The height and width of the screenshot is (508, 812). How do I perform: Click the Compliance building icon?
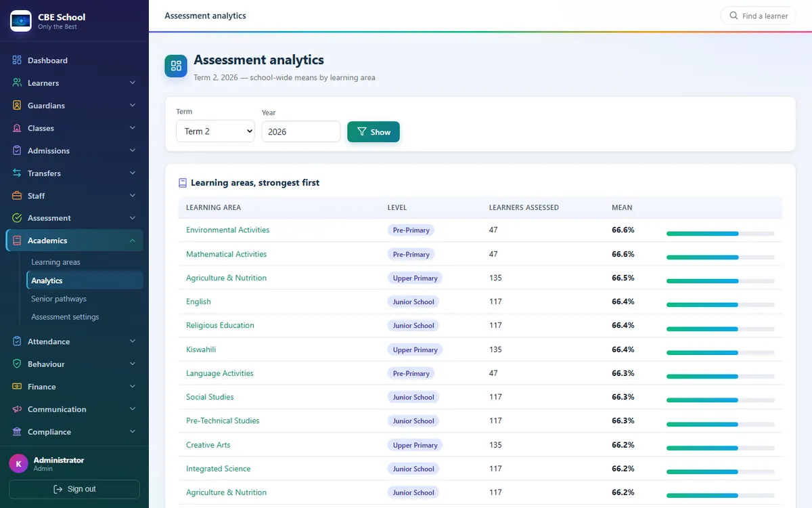17,431
